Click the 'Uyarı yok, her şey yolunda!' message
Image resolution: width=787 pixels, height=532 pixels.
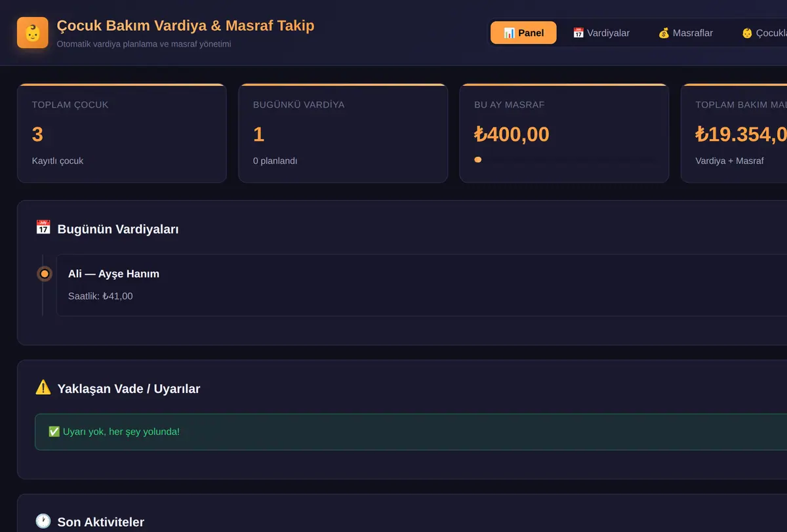pos(121,432)
